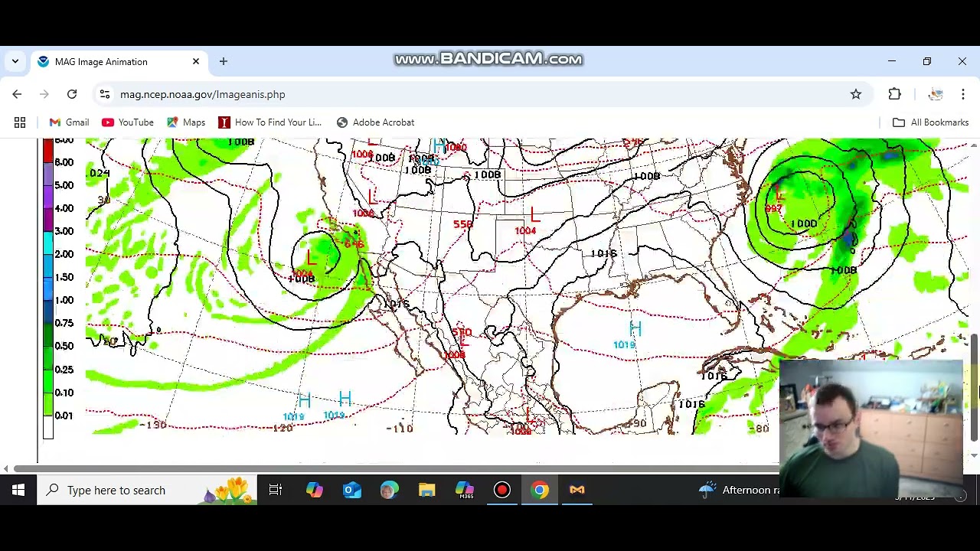
Task: Open the Chrome profile avatar
Action: click(x=936, y=94)
